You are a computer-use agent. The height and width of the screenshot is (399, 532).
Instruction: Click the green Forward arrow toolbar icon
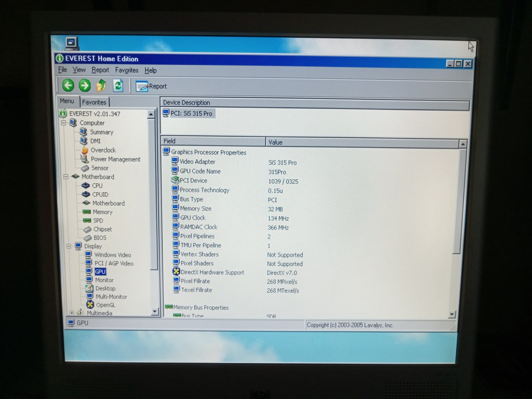(85, 86)
